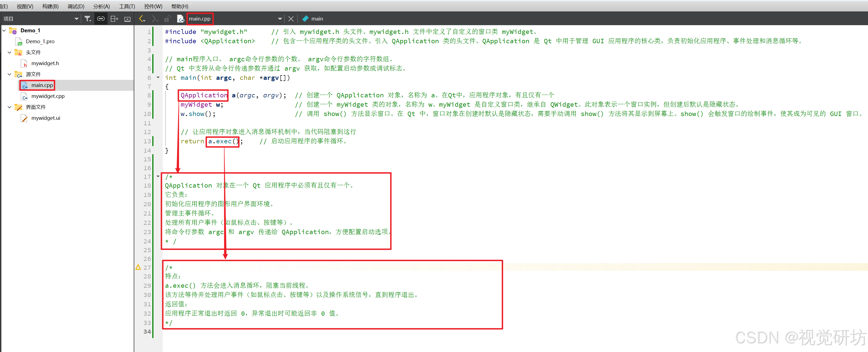The width and height of the screenshot is (868, 352).
Task: Click the go forward arrow icon
Action: (155, 19)
